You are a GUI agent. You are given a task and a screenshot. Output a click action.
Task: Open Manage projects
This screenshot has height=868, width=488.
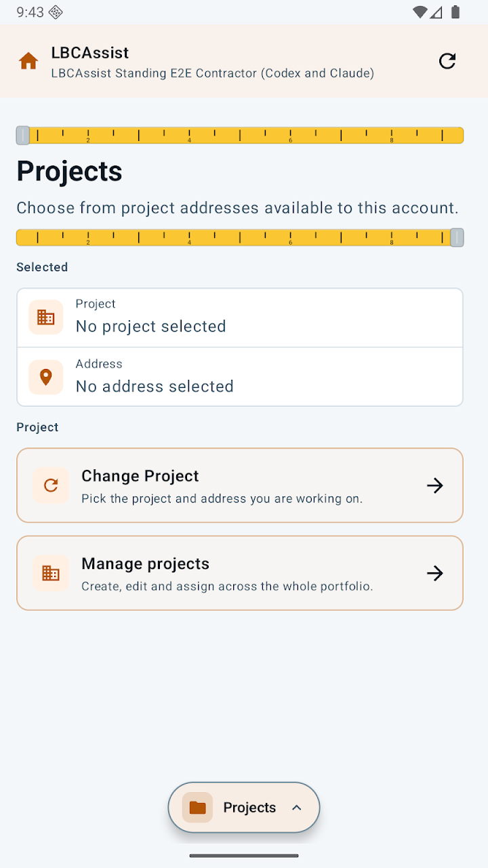[x=240, y=573]
